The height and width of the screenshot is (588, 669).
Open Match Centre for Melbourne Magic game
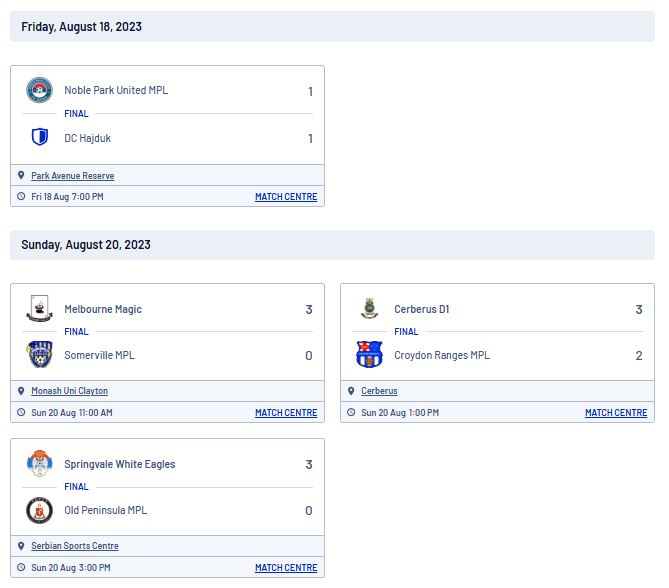tap(286, 413)
